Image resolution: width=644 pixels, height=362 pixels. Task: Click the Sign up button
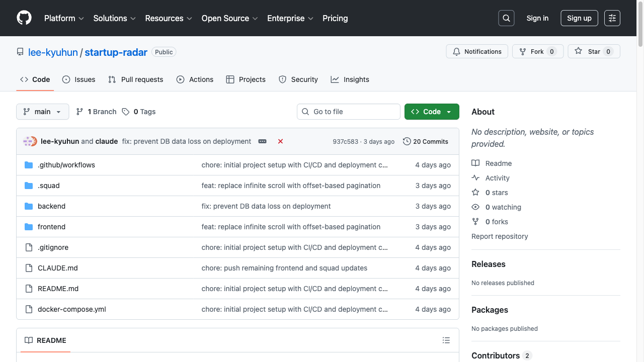pyautogui.click(x=579, y=18)
